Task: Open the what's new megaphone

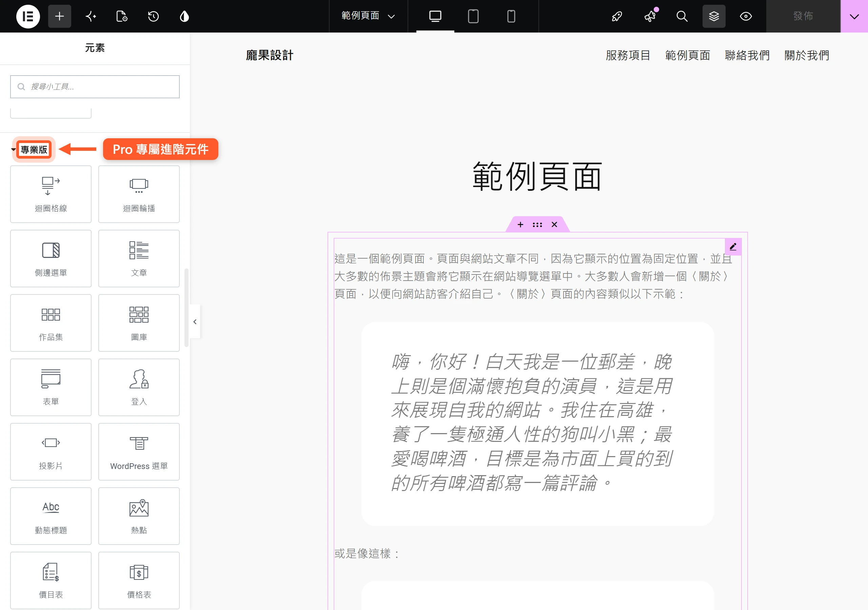Action: pyautogui.click(x=650, y=16)
